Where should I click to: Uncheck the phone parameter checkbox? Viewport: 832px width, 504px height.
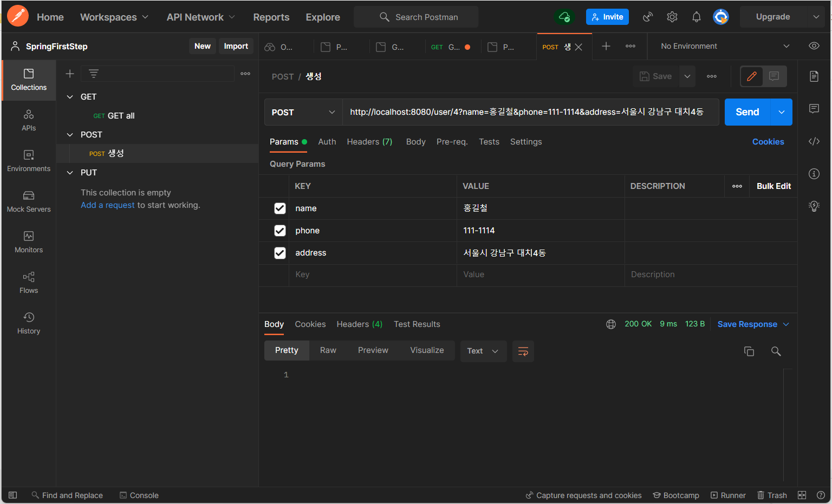pyautogui.click(x=280, y=231)
